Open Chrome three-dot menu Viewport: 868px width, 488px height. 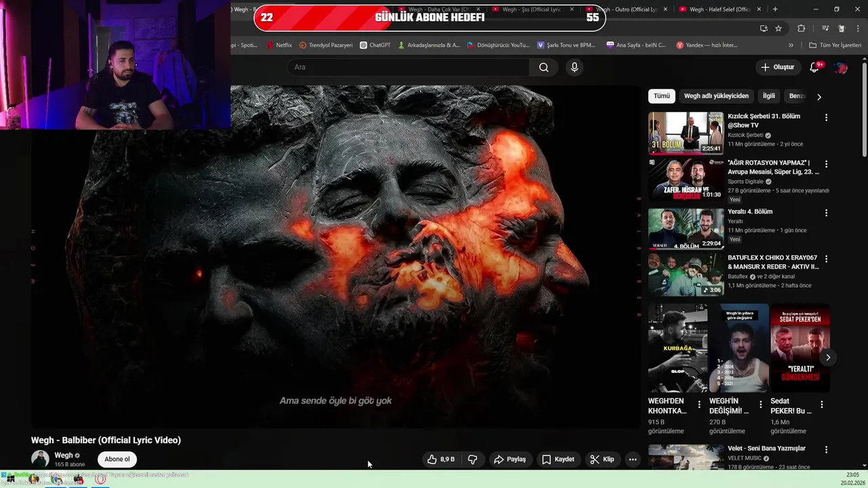(x=858, y=28)
